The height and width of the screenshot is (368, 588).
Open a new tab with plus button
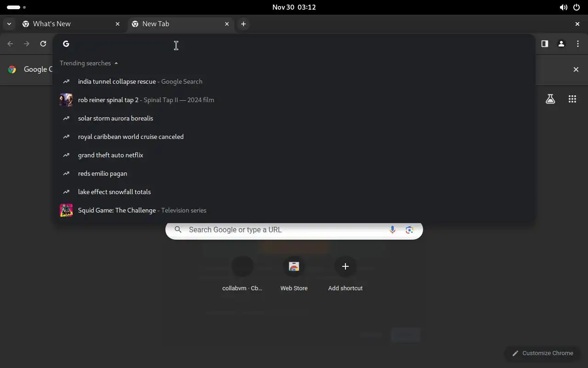[x=243, y=24]
